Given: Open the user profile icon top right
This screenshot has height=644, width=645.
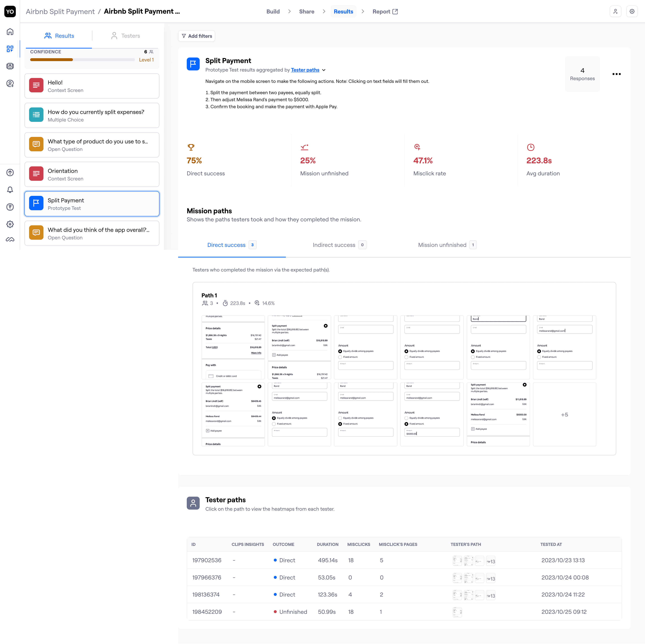Looking at the screenshot, I should 615,11.
